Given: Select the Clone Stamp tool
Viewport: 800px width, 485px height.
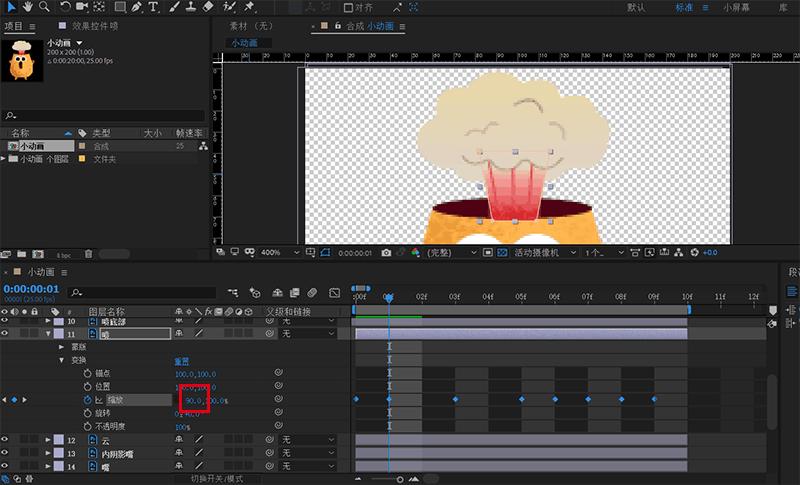Looking at the screenshot, I should click(x=190, y=7).
